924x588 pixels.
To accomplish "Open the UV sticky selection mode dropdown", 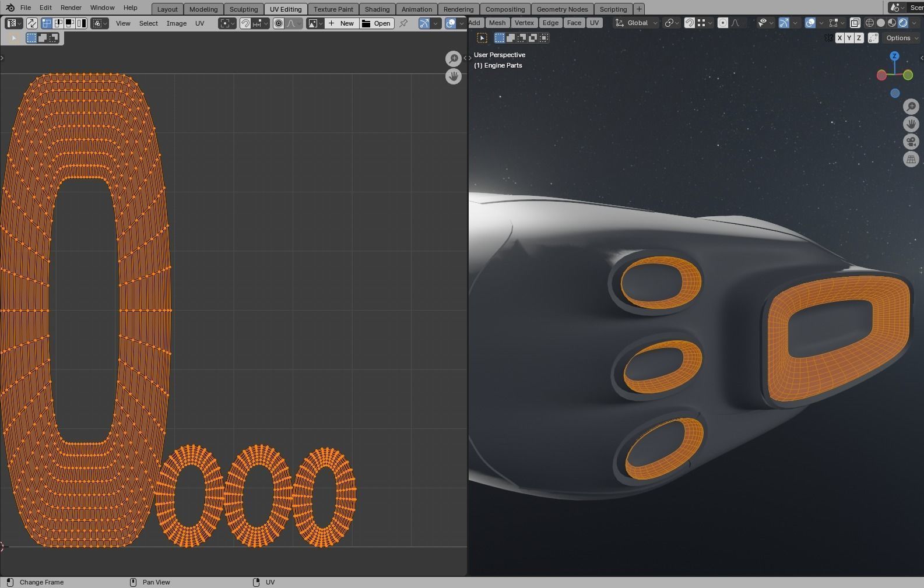I will (x=100, y=23).
